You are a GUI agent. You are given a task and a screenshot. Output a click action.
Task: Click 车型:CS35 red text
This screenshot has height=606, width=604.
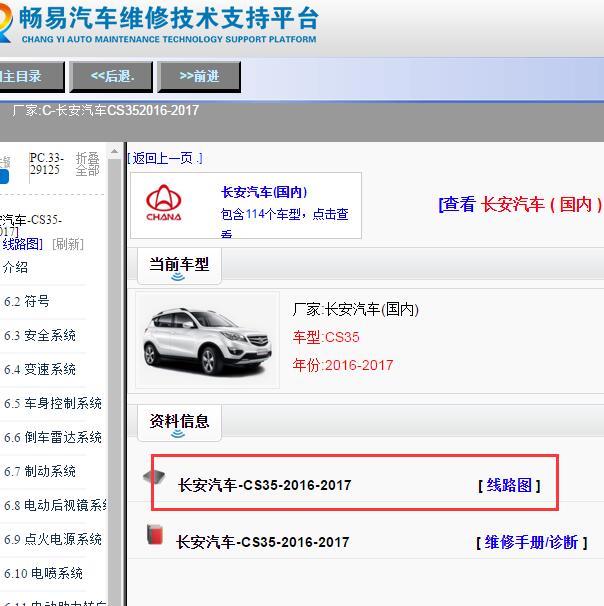(x=326, y=337)
